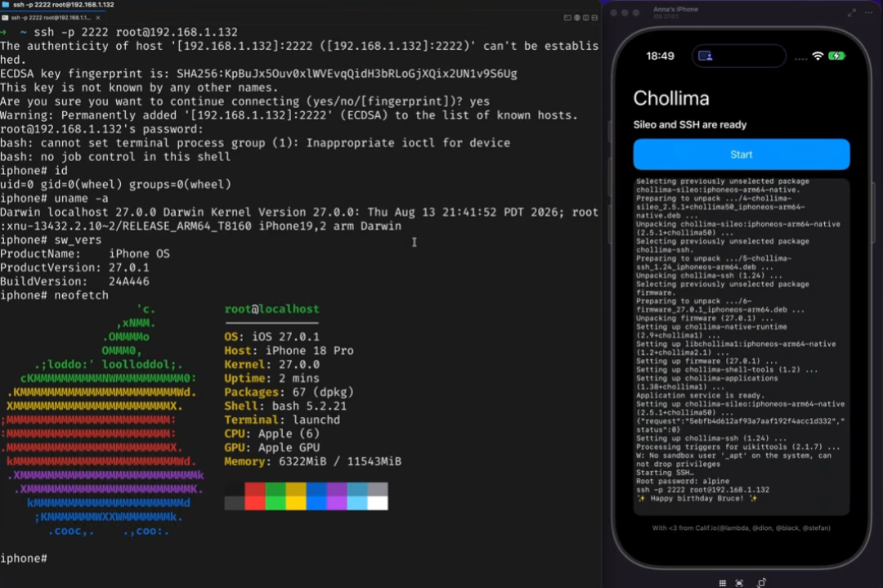Click the screenshot capture icon below iPhone
The image size is (883, 588).
[739, 583]
